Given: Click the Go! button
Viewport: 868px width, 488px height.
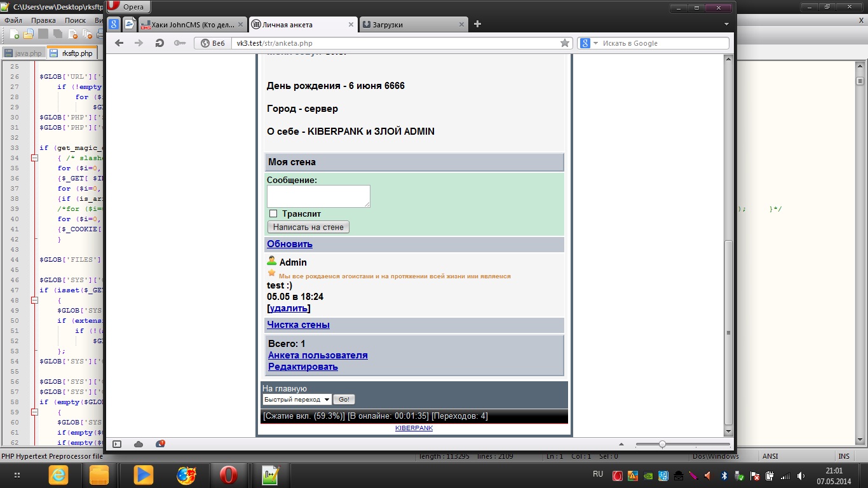Looking at the screenshot, I should click(x=344, y=400).
